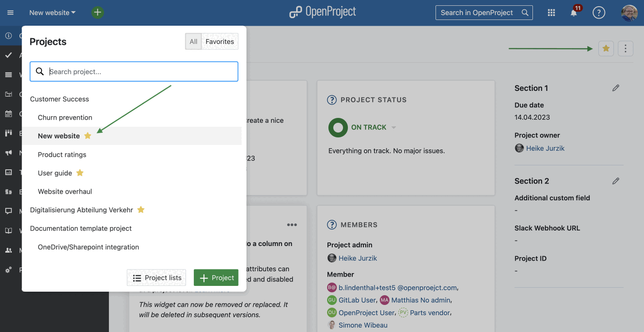Image resolution: width=644 pixels, height=332 pixels.
Task: Click the ON TRACK green status indicator
Action: coord(338,127)
